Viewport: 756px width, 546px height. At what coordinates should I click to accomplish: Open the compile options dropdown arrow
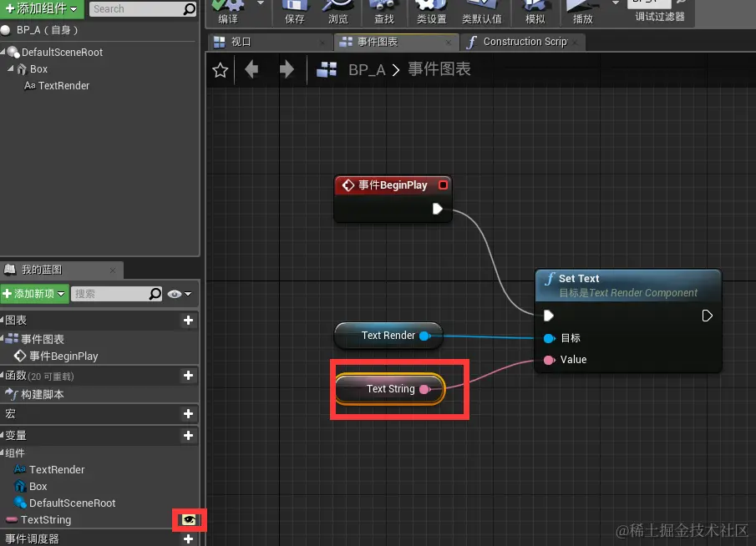coord(261,3)
